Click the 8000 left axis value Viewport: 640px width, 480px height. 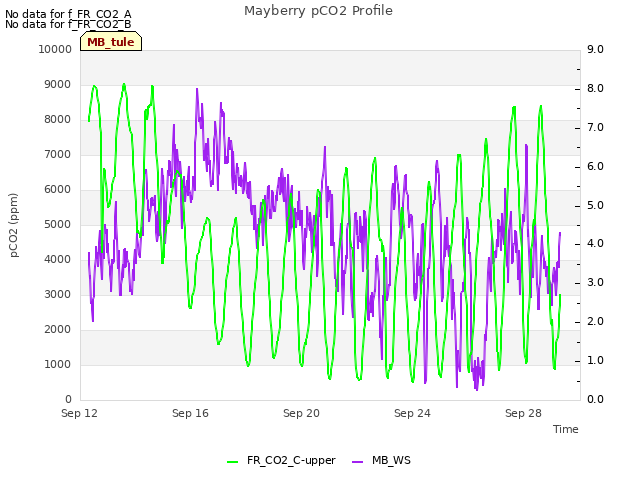[58, 120]
